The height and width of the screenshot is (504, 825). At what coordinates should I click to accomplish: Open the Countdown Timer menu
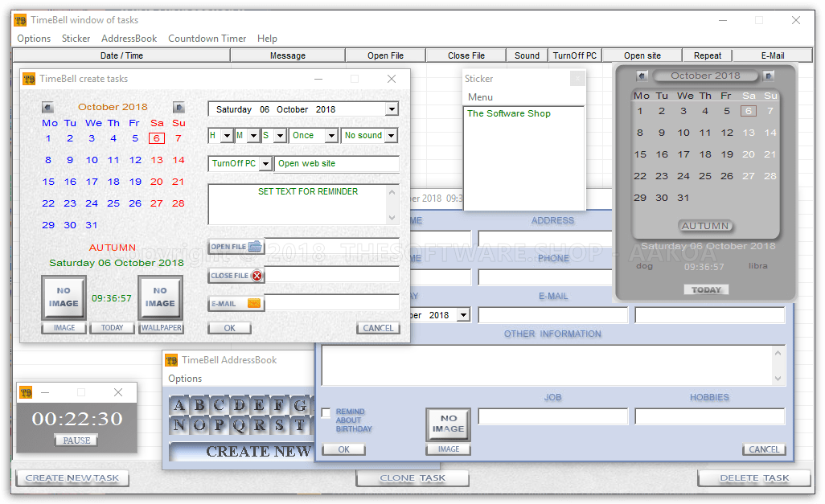pos(207,38)
